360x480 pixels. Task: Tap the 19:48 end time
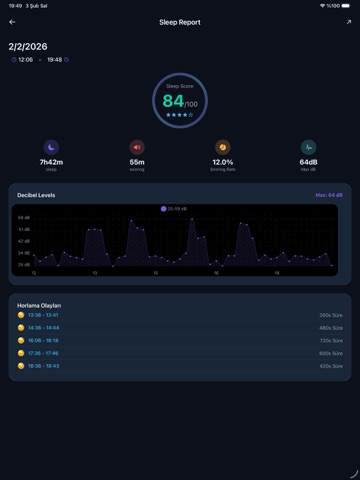pyautogui.click(x=54, y=60)
